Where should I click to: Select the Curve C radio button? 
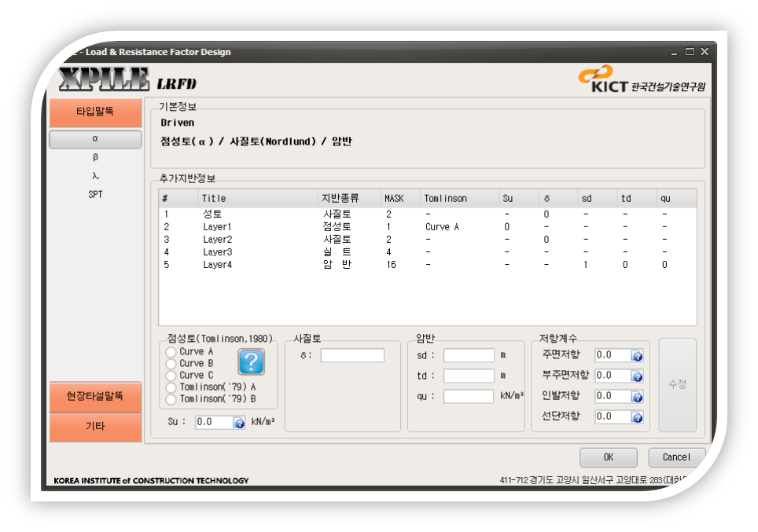171,376
